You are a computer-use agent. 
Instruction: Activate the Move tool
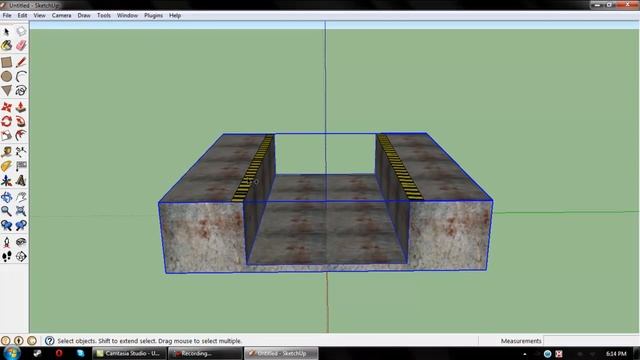coord(7,107)
